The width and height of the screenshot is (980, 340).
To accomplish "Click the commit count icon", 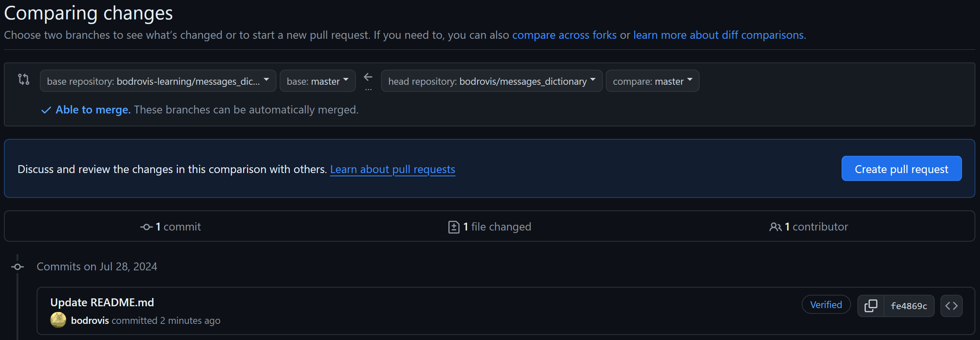I will (146, 226).
